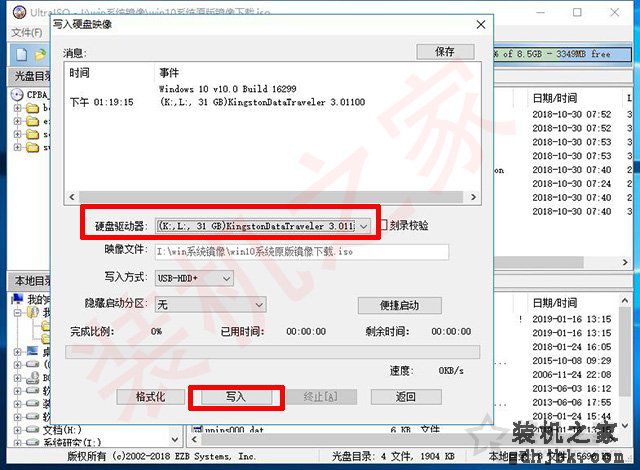Screen dimensions: 640x470
Task: Expand the 文档(H:) drive node
Action: tap(17, 430)
